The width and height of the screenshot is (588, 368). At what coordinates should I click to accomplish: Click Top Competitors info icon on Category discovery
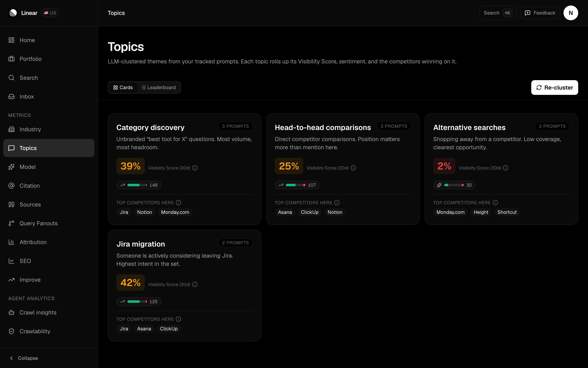point(179,202)
